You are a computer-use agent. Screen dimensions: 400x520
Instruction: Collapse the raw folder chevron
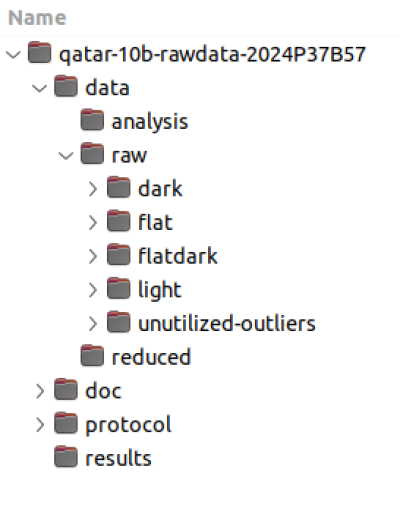click(x=66, y=156)
